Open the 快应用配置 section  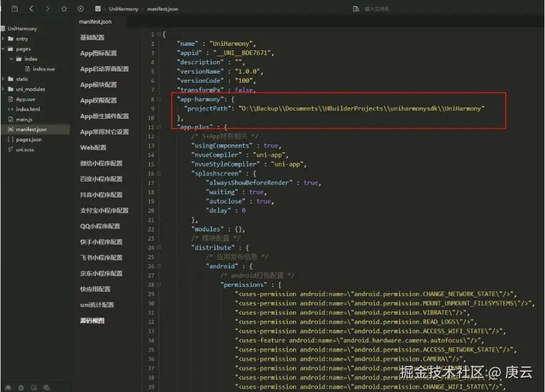pos(95,289)
